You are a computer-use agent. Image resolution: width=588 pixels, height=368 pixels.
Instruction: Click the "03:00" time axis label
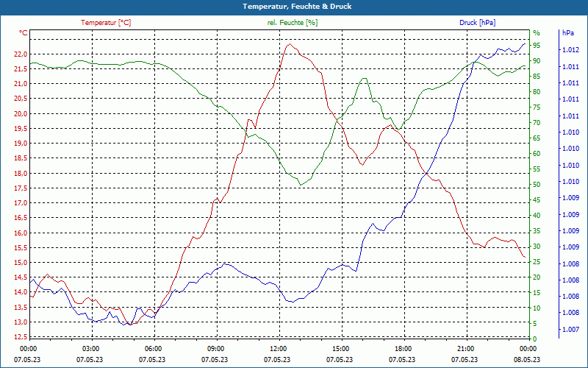90,349
